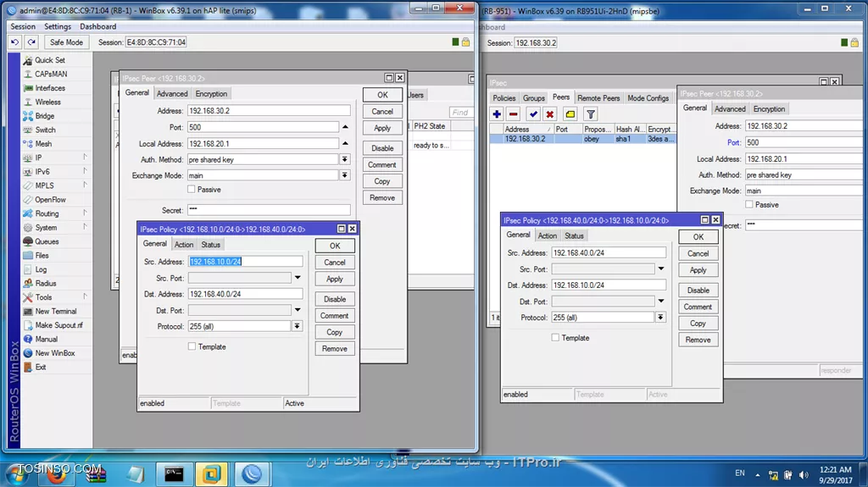Screen dimensions: 868x487
Task: Open Dashboard menu
Action: (x=98, y=26)
